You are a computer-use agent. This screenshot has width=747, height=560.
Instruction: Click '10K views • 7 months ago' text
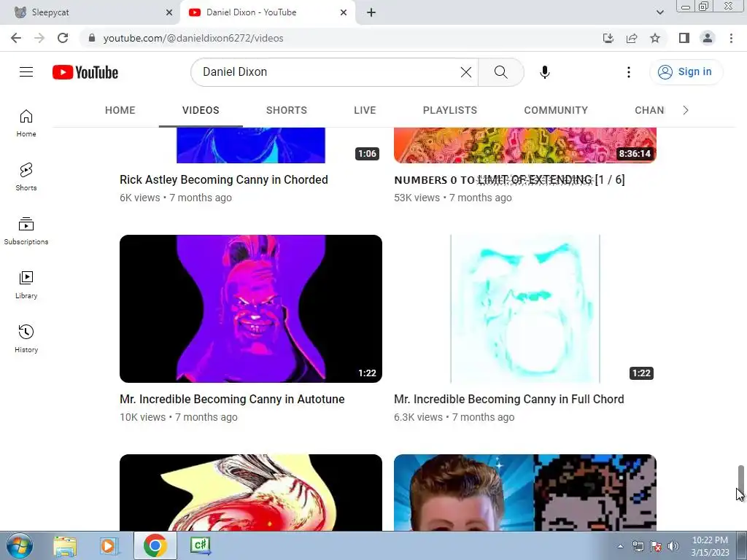point(179,417)
